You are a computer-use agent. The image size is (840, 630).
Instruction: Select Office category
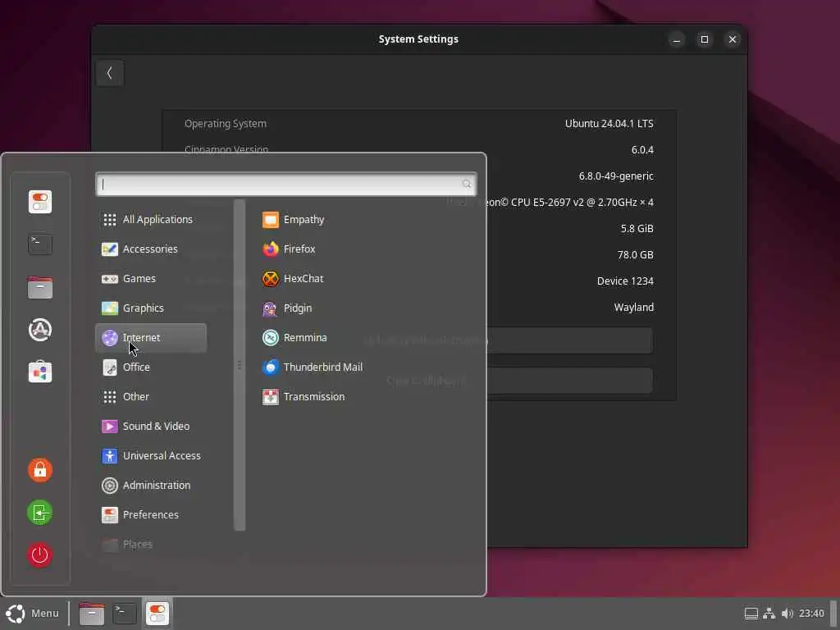[x=151, y=367]
